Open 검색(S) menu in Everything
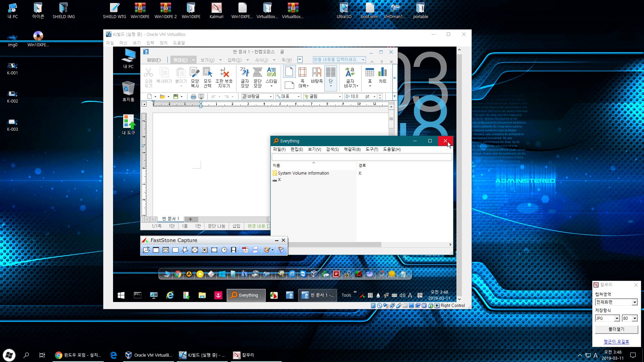The image size is (644, 362). click(x=332, y=149)
